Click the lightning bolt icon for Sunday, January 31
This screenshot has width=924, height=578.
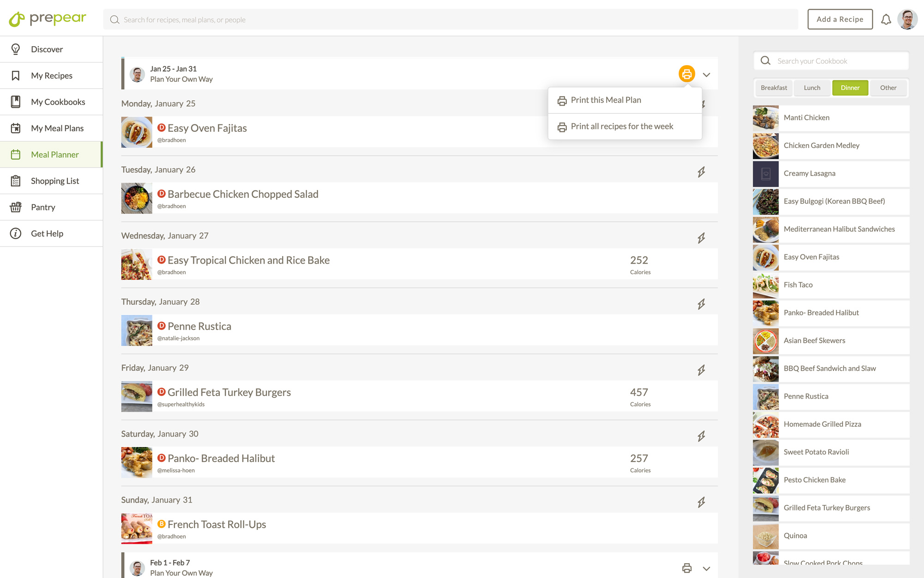tap(701, 502)
